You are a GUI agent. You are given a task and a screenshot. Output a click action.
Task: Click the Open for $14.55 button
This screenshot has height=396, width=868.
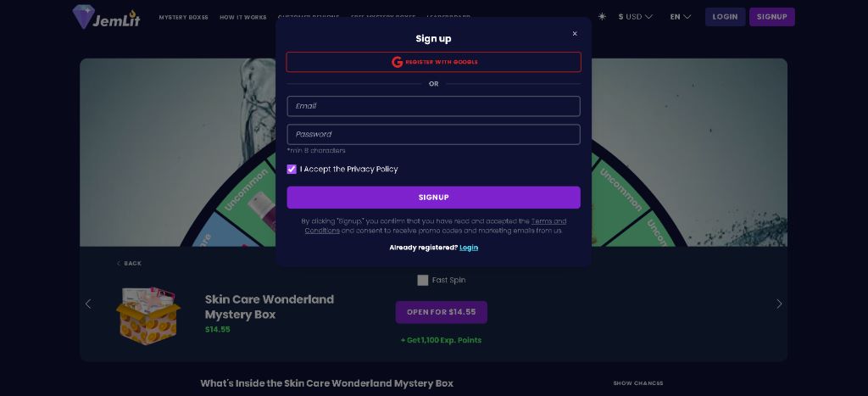click(441, 312)
